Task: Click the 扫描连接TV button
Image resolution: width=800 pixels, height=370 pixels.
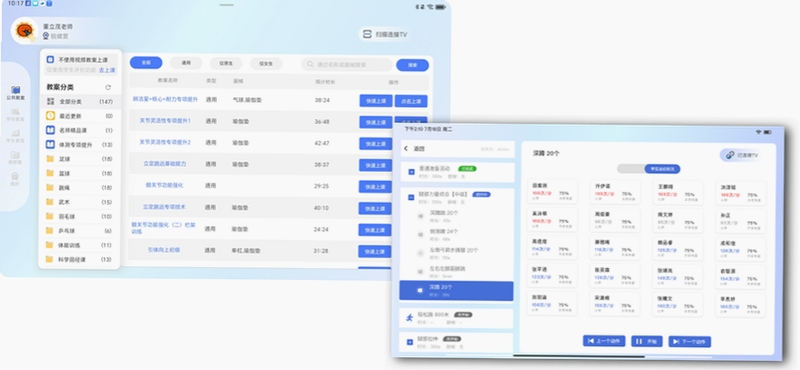Action: click(x=385, y=34)
